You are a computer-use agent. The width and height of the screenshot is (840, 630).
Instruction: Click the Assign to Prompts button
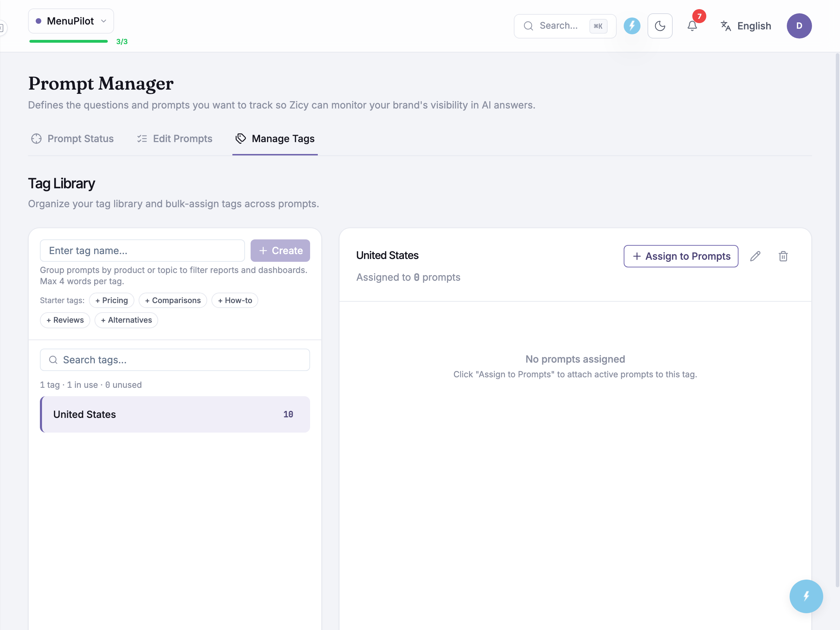[681, 256]
